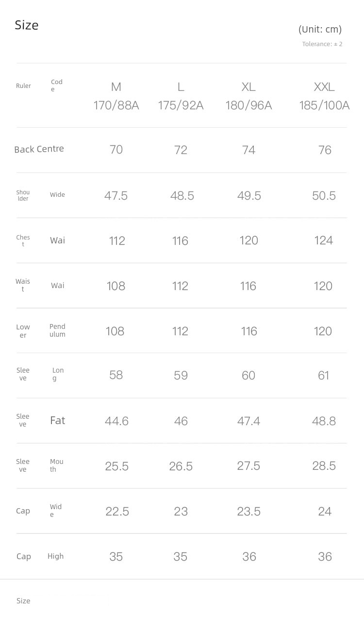The width and height of the screenshot is (364, 634).
Task: Click the Low Pendulum row label
Action: click(x=41, y=330)
